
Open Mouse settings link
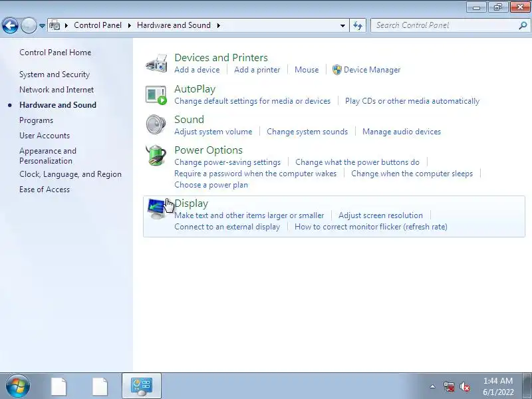click(x=307, y=70)
